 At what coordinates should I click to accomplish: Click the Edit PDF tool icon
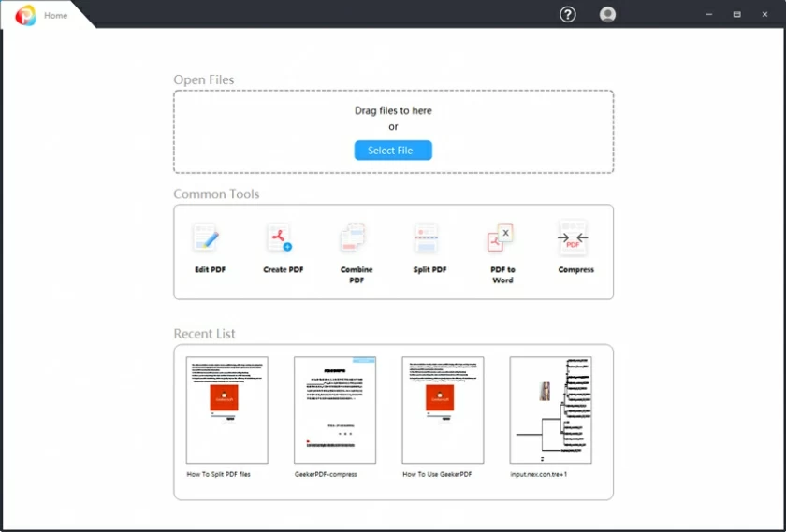point(206,237)
